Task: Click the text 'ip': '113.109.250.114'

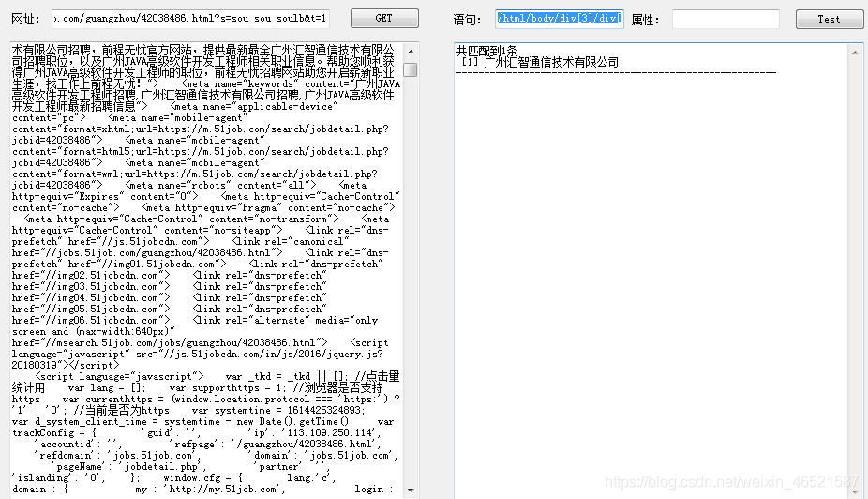Action: [x=314, y=432]
